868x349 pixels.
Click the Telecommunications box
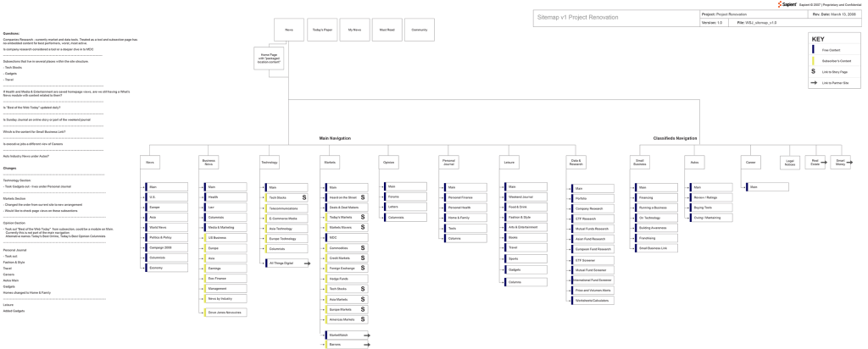pyautogui.click(x=287, y=208)
